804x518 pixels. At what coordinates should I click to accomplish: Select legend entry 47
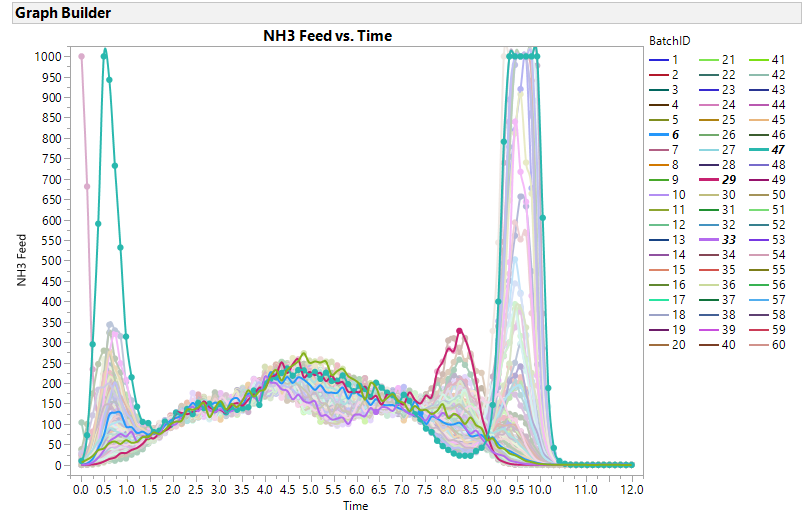[x=767, y=150]
